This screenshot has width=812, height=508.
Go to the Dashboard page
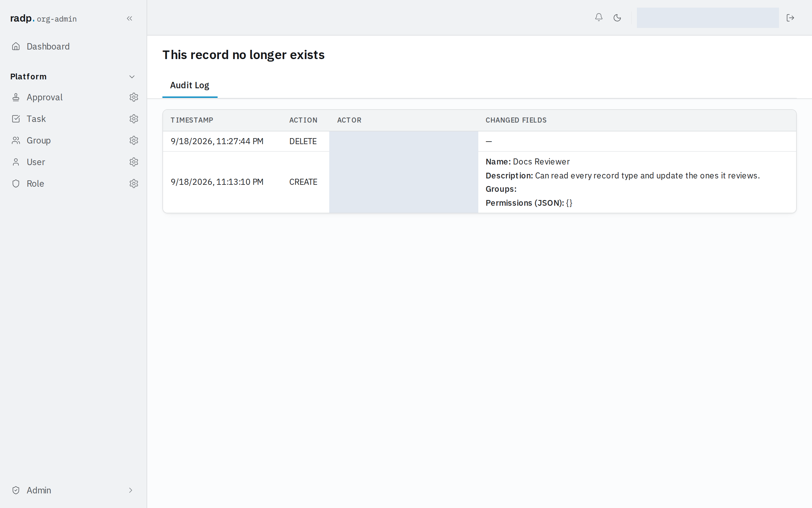pos(48,46)
